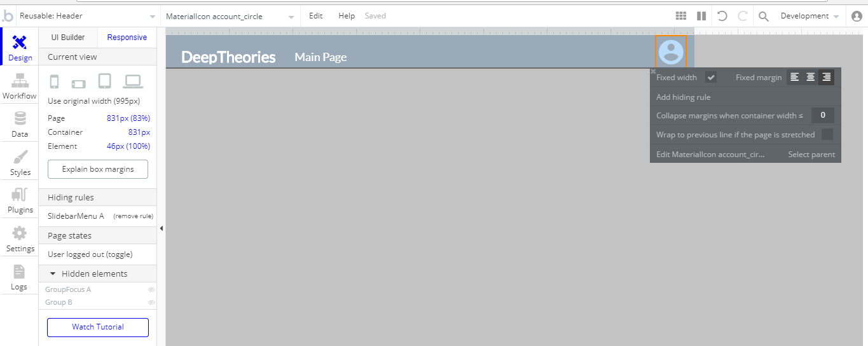The image size is (868, 346).
Task: Click the Redo arrow icon
Action: [x=742, y=16]
